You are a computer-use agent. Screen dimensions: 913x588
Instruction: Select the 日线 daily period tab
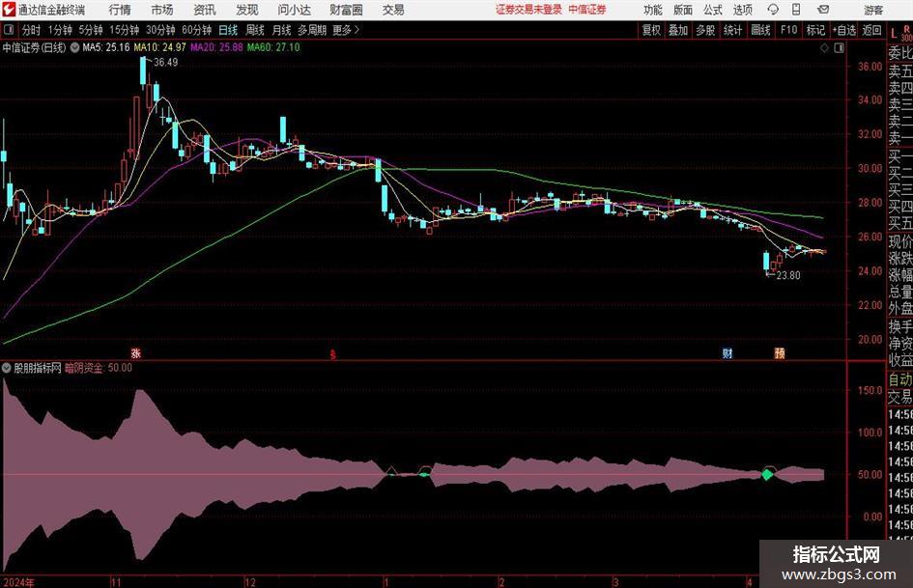click(228, 30)
